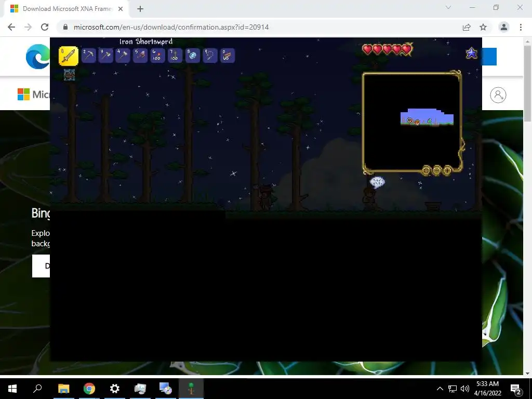Select the axe in hotbar slot 3

[x=105, y=55]
